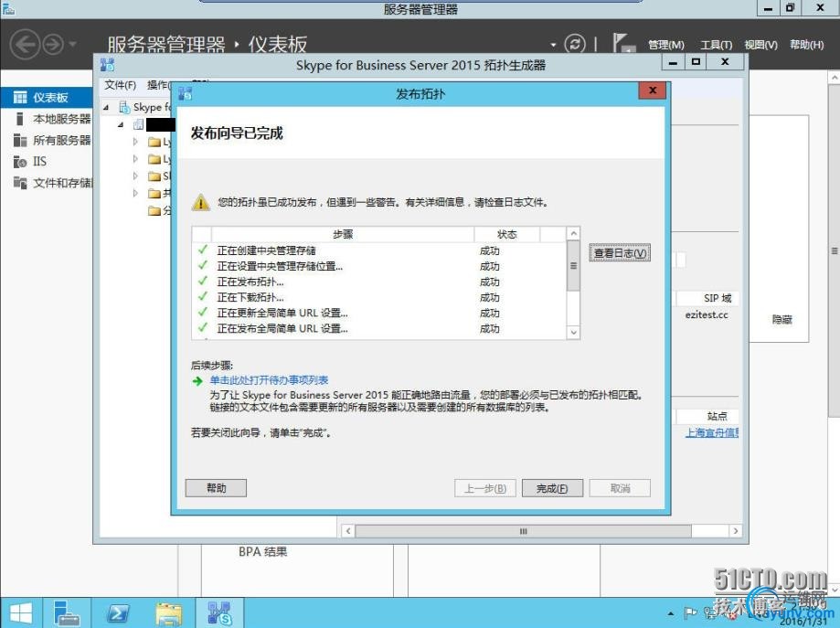This screenshot has width=840, height=628.
Task: Click the Server Manager forward arrow button
Action: (x=53, y=44)
